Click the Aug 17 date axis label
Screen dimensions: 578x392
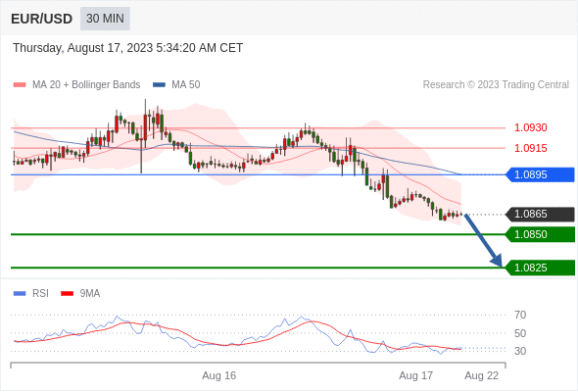click(415, 375)
